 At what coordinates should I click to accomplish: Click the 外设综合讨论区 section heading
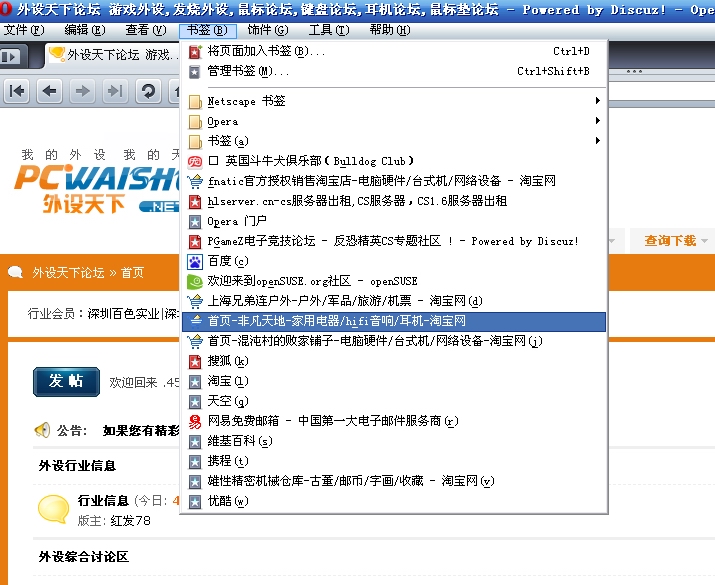pos(83,557)
